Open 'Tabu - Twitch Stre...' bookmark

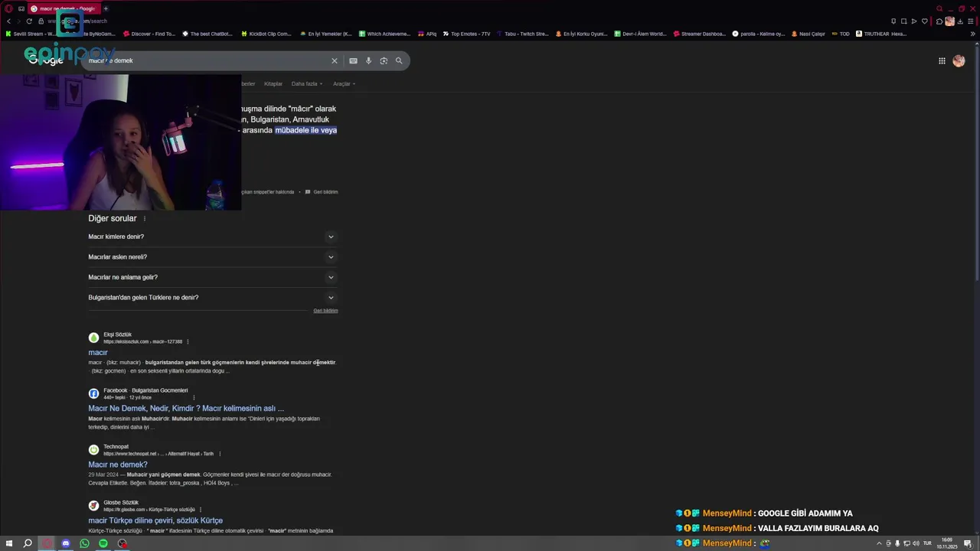(x=522, y=34)
